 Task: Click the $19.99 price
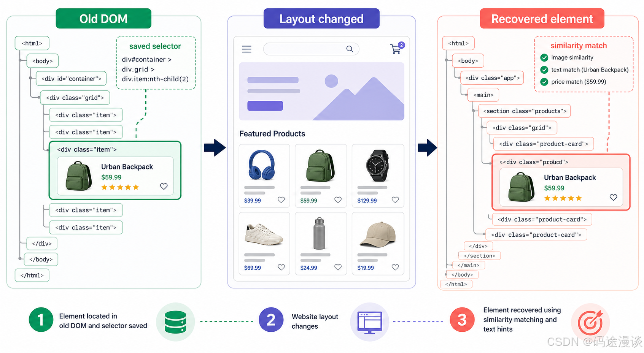[366, 268]
